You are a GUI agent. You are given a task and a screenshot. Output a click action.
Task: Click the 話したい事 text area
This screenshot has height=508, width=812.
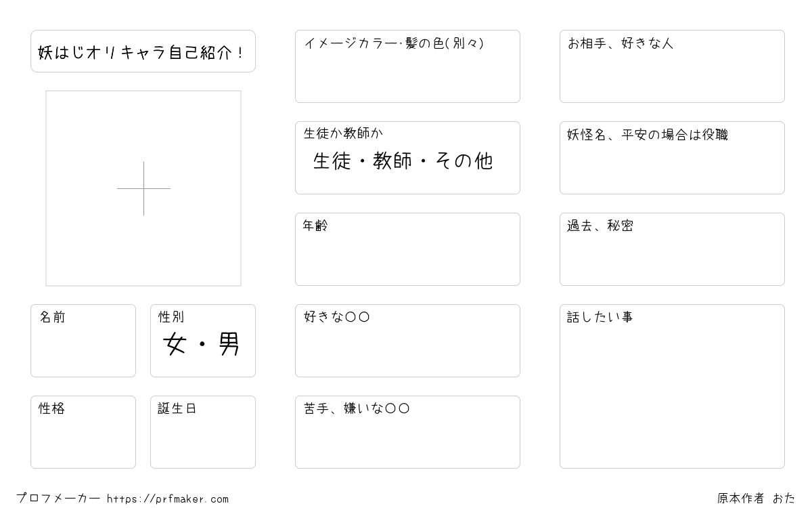(x=672, y=386)
